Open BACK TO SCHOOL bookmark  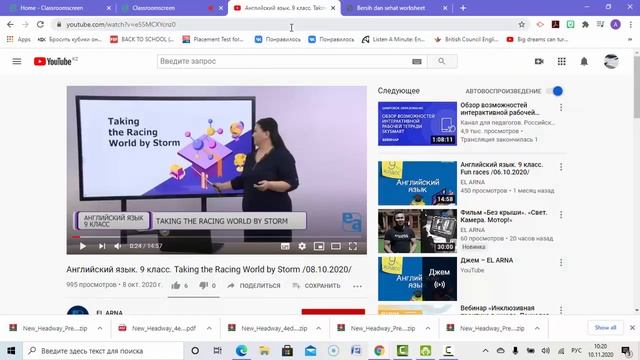[x=142, y=40]
